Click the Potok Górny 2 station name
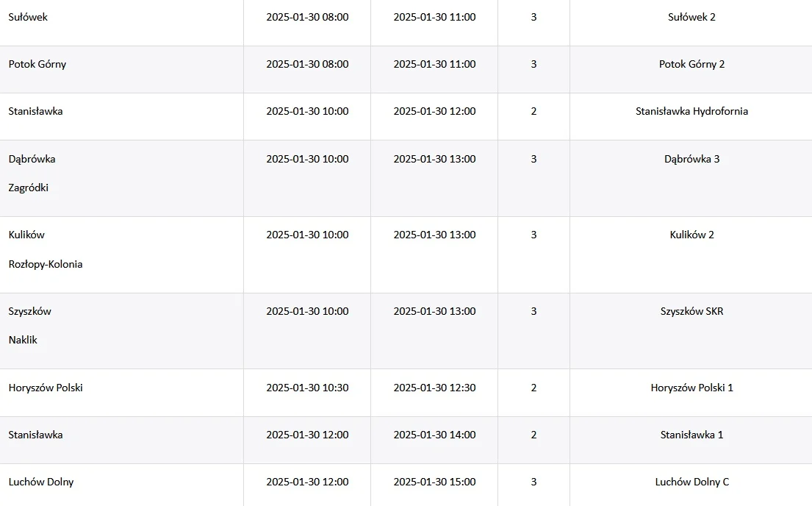This screenshot has width=812, height=506. tap(691, 64)
